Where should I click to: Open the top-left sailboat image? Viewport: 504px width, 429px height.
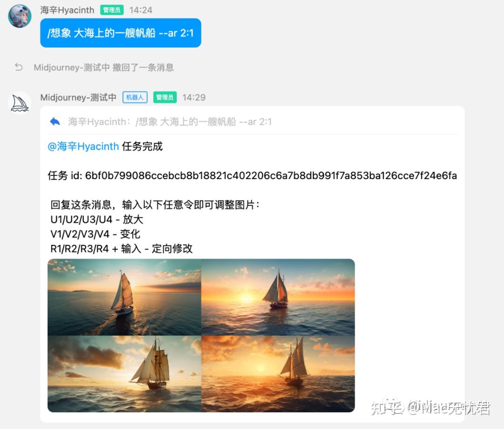tap(125, 297)
